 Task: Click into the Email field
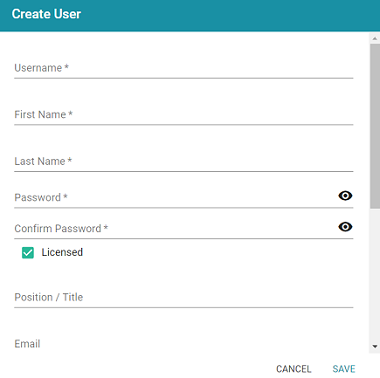[184, 344]
